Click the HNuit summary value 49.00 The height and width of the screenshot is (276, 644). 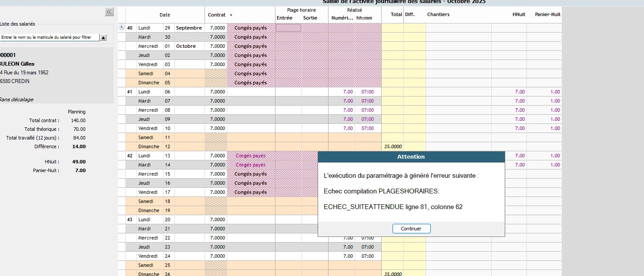point(79,162)
